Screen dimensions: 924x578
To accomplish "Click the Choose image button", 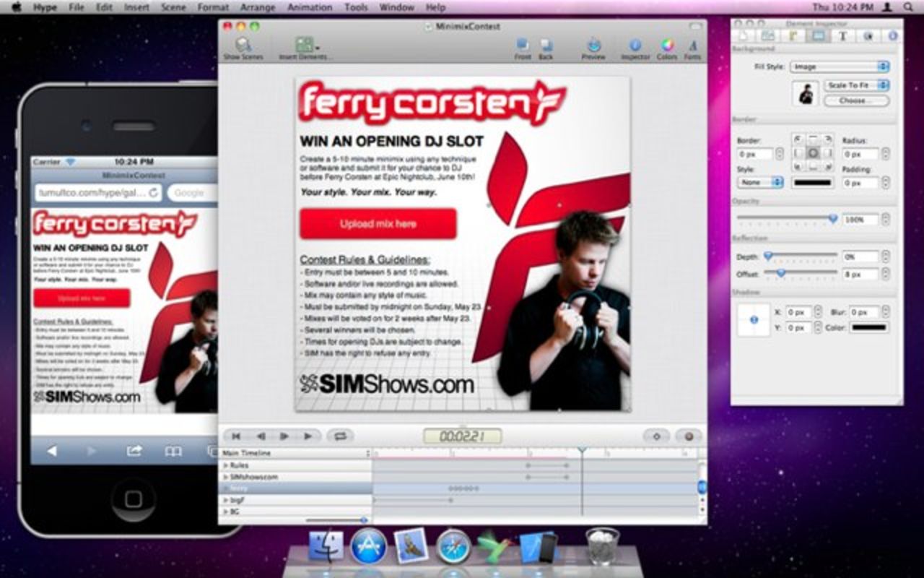I will coord(856,101).
